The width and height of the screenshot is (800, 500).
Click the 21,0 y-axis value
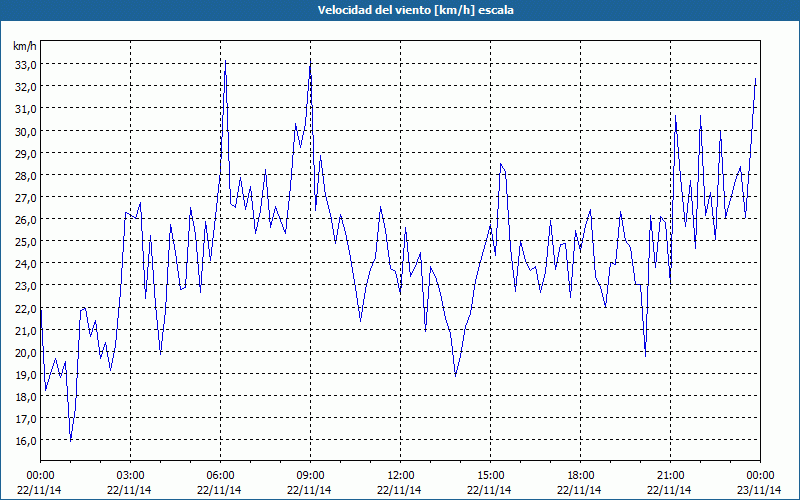[x=26, y=330]
